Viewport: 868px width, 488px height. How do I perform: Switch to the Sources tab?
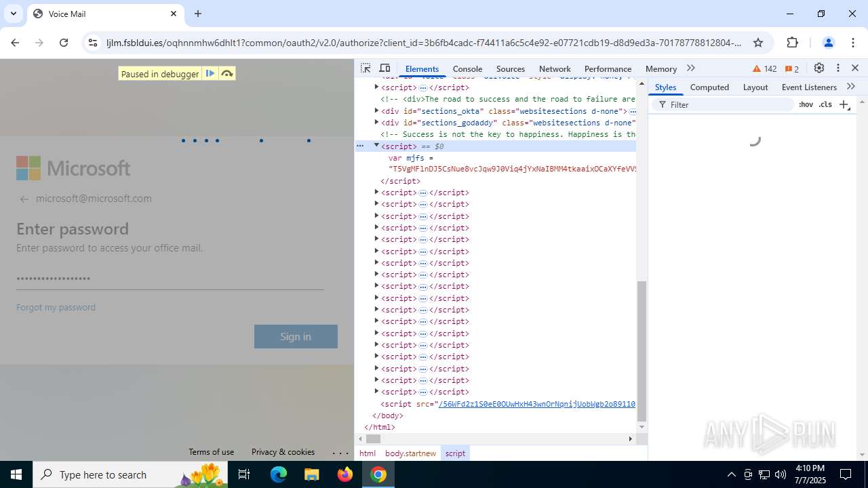pyautogui.click(x=511, y=69)
